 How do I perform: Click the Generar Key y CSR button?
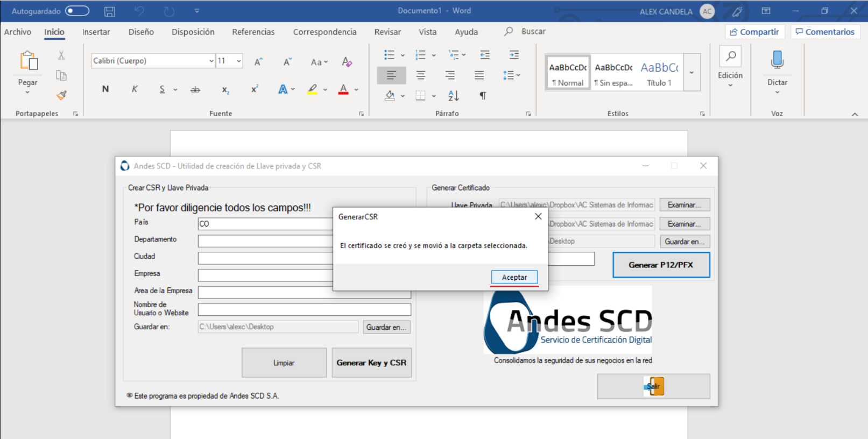[371, 363]
